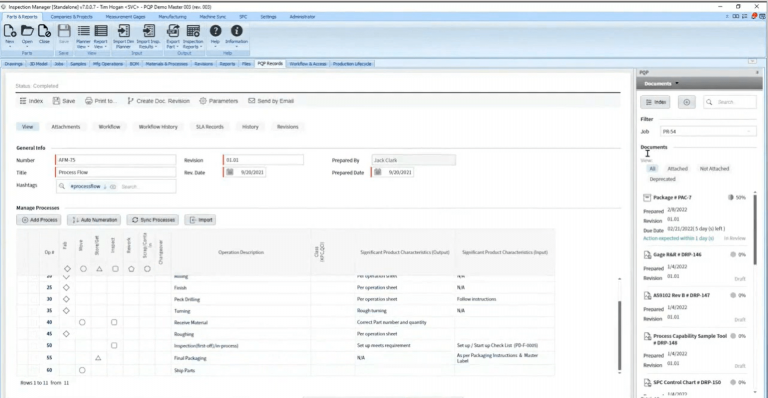Toggle Fab diamond for operation 30 Peck Drilling
This screenshot has width=768, height=398.
point(66,299)
